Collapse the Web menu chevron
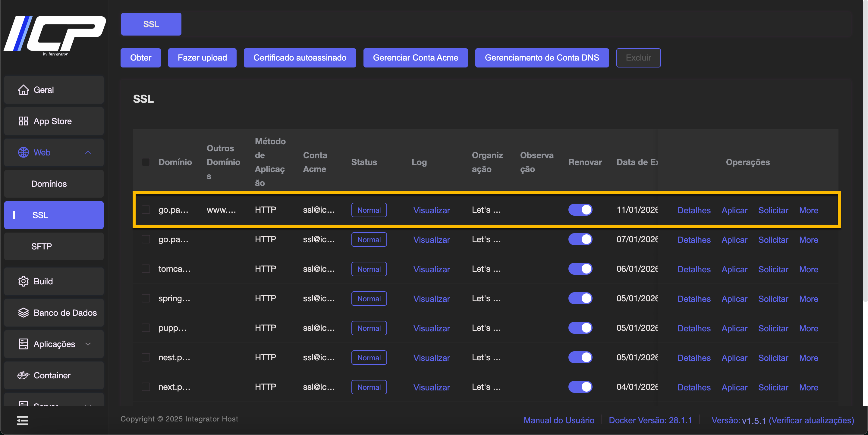This screenshot has width=868, height=435. [88, 152]
